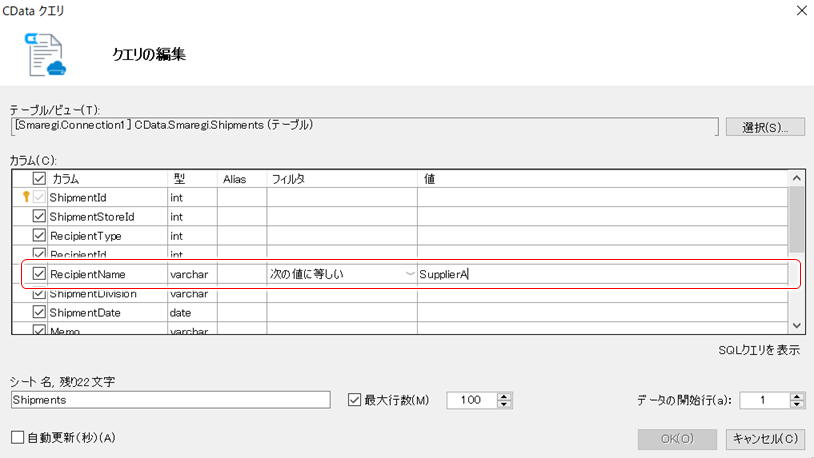Click the column list scroll down arrow
Screen dimensions: 814x458
coord(797,326)
